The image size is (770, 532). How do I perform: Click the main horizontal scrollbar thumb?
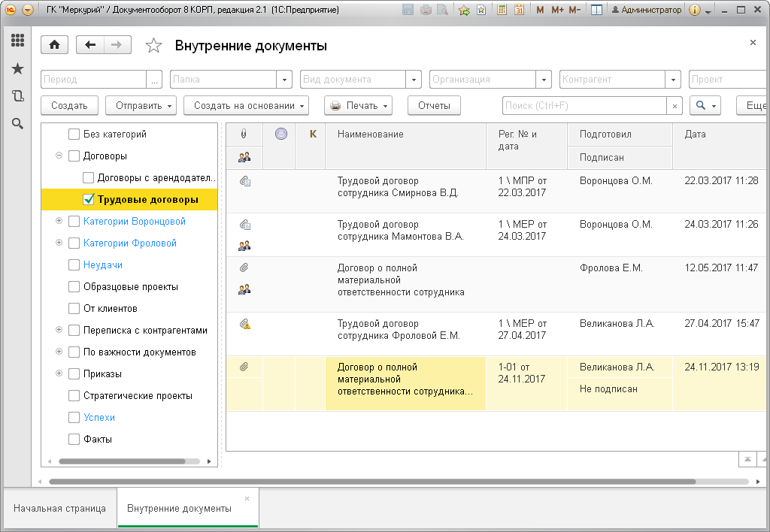pos(372,482)
